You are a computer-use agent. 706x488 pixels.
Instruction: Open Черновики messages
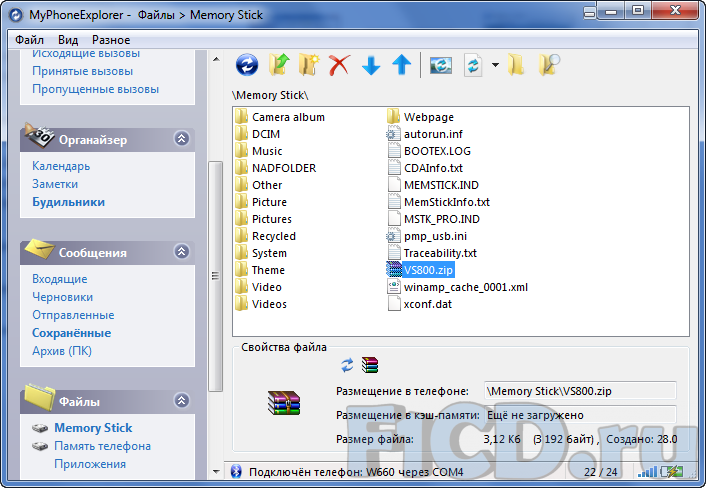click(63, 297)
